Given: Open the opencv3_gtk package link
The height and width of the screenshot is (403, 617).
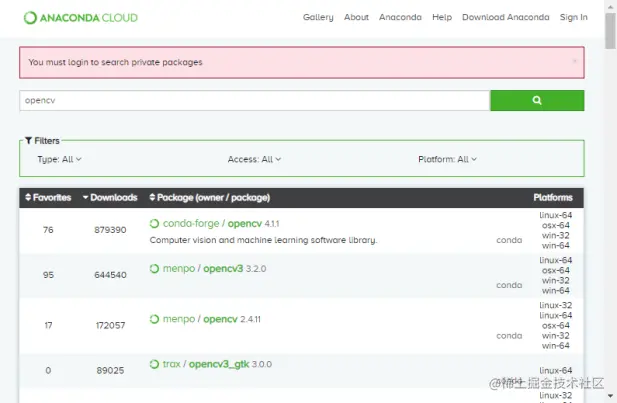Looking at the screenshot, I should [x=219, y=364].
